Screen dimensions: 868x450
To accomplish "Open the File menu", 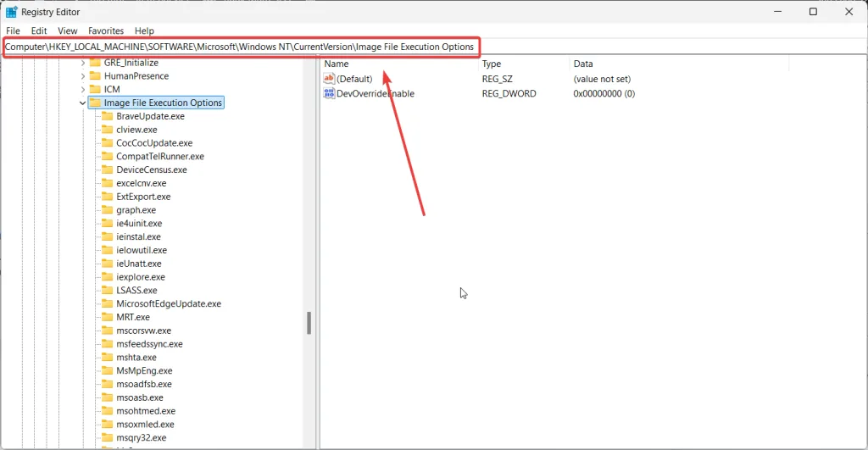I will click(x=13, y=31).
